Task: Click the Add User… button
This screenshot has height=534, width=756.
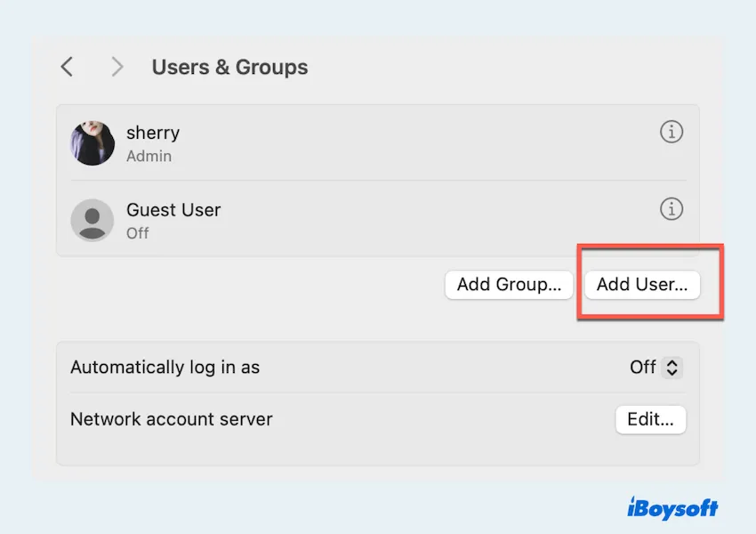Action: (x=642, y=285)
